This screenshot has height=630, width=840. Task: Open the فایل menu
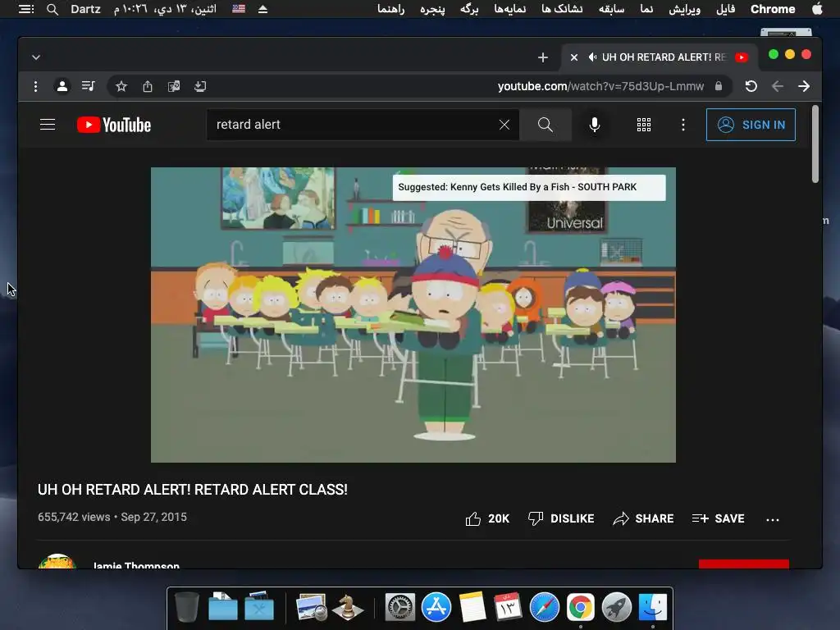coord(725,9)
